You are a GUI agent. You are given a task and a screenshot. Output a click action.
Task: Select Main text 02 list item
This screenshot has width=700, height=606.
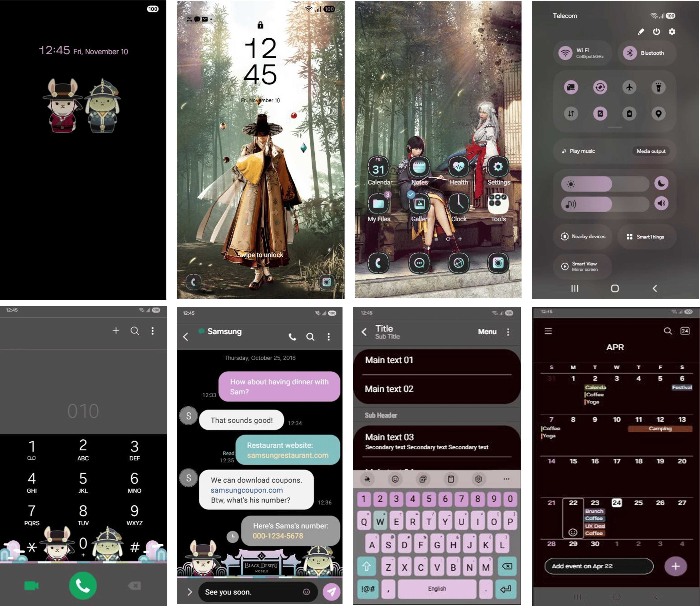(x=437, y=389)
